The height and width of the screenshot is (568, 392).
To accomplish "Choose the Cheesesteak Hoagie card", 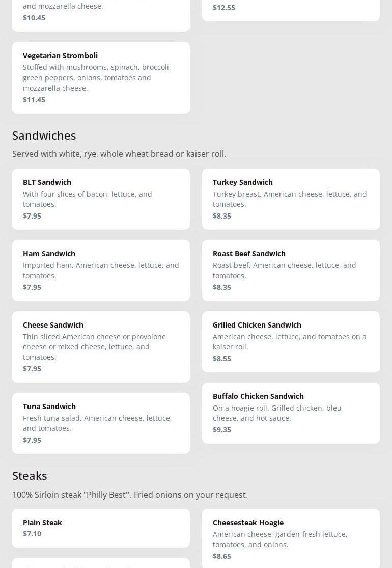I will point(291,538).
